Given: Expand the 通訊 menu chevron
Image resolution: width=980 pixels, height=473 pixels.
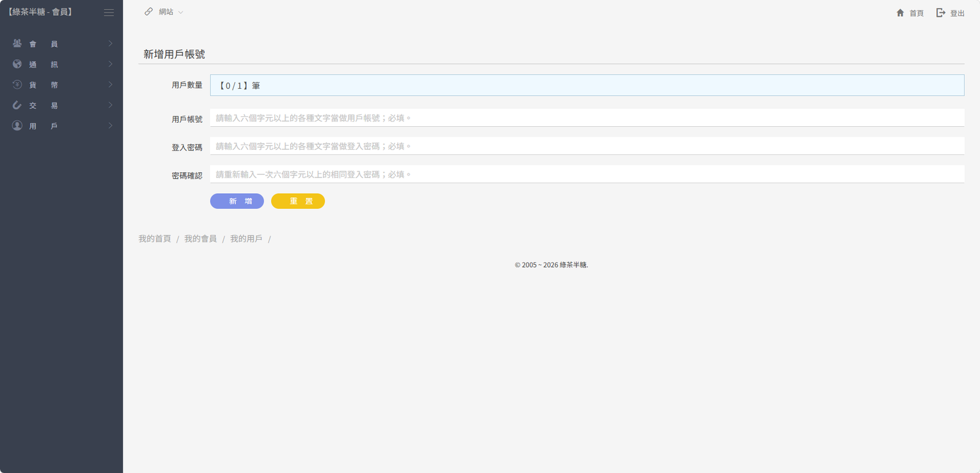Looking at the screenshot, I should point(110,64).
